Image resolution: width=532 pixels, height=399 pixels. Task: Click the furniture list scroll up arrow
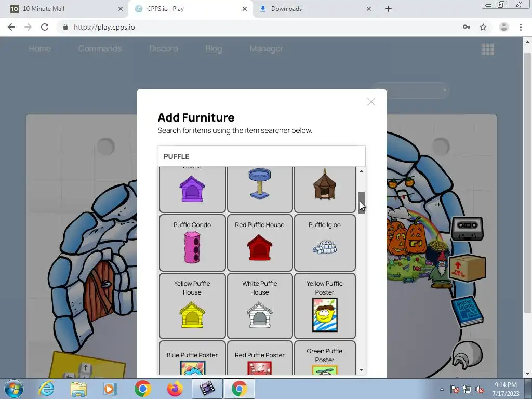pyautogui.click(x=362, y=171)
